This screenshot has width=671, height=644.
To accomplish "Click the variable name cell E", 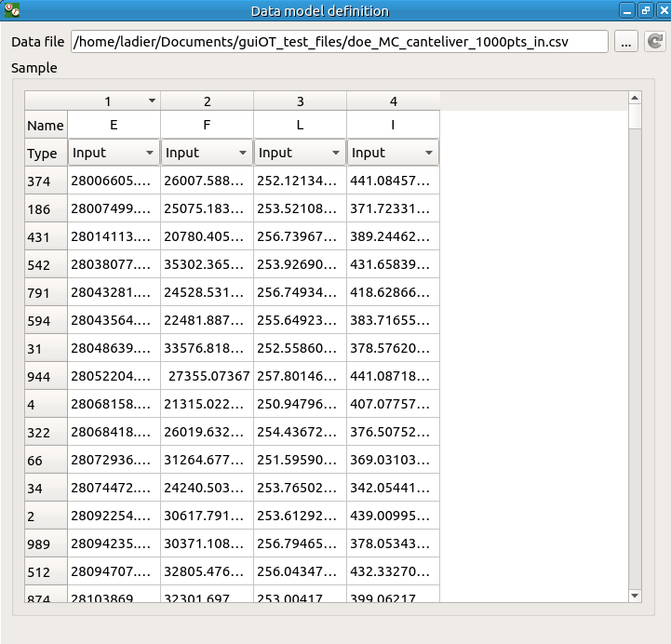I will [114, 125].
